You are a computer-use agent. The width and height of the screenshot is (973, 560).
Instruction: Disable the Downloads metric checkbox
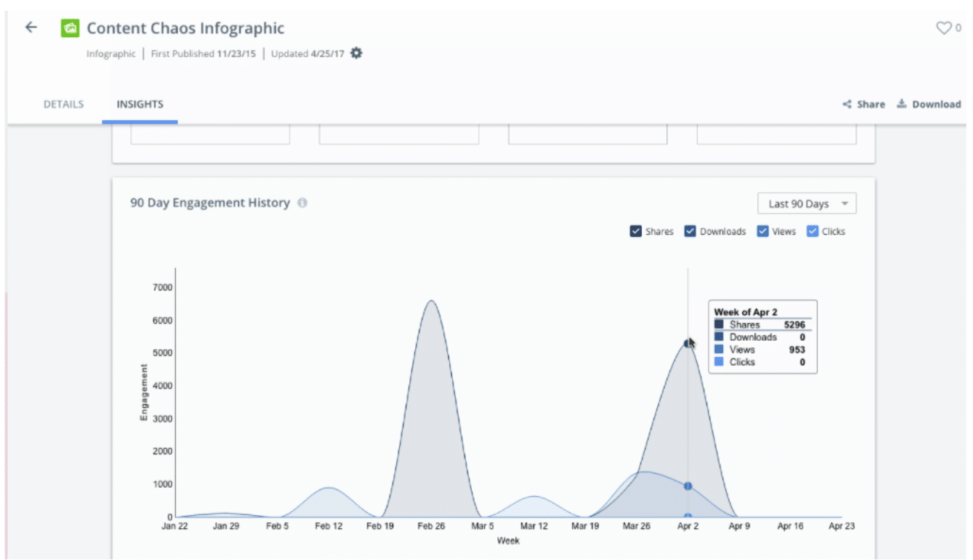[x=690, y=231]
